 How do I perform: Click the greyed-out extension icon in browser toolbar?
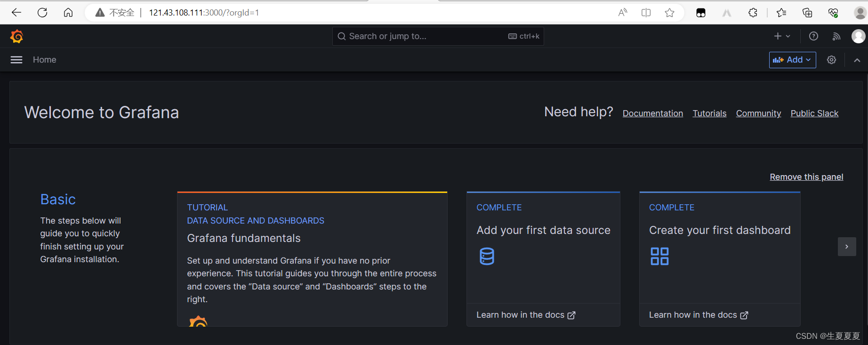727,13
